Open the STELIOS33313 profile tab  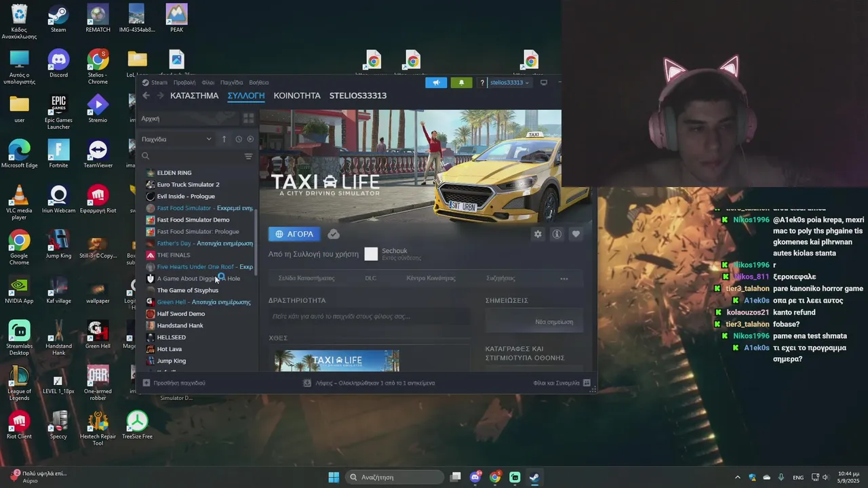[x=358, y=96]
